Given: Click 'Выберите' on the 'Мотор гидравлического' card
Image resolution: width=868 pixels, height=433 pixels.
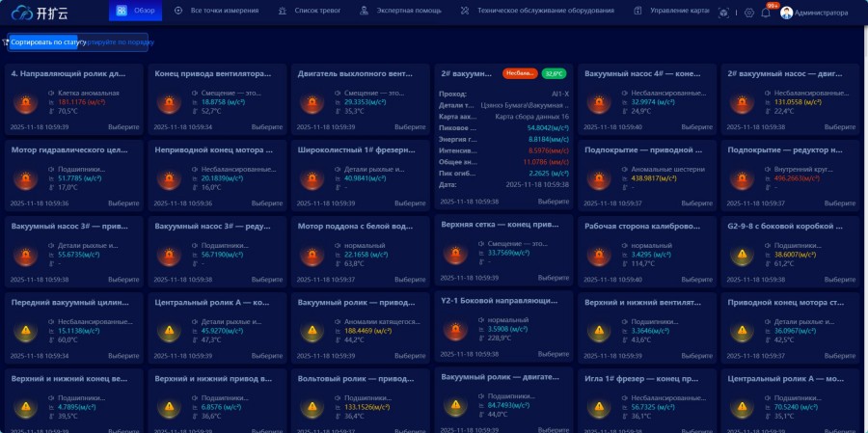Looking at the screenshot, I should (123, 203).
